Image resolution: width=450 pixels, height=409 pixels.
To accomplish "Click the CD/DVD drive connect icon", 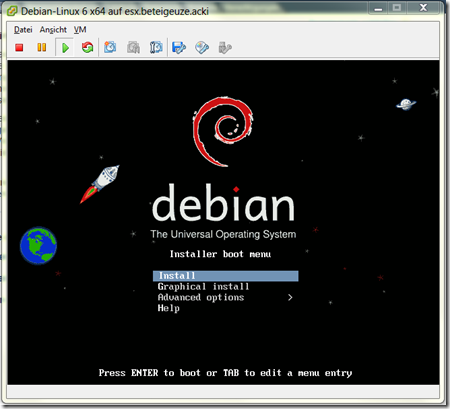I will [202, 47].
